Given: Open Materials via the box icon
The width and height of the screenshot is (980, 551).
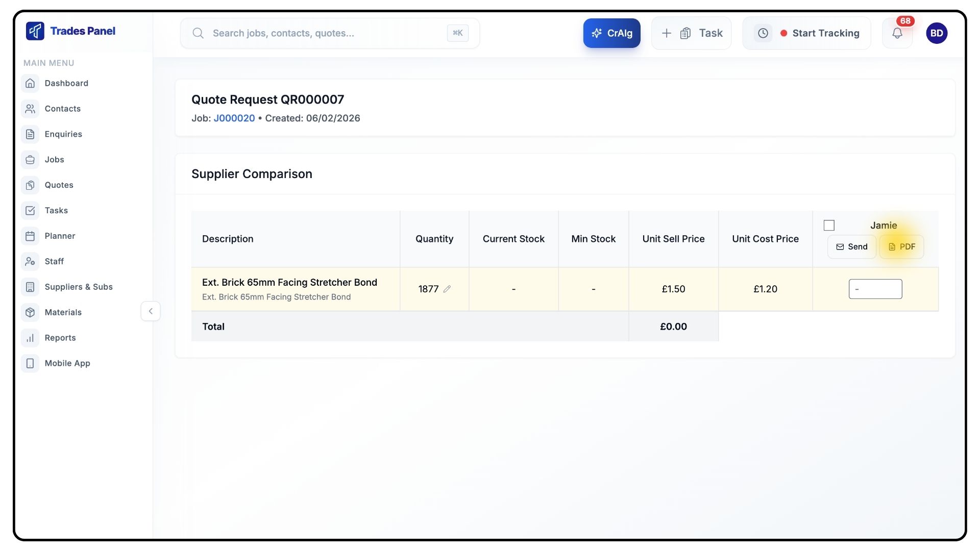Looking at the screenshot, I should click(x=30, y=312).
